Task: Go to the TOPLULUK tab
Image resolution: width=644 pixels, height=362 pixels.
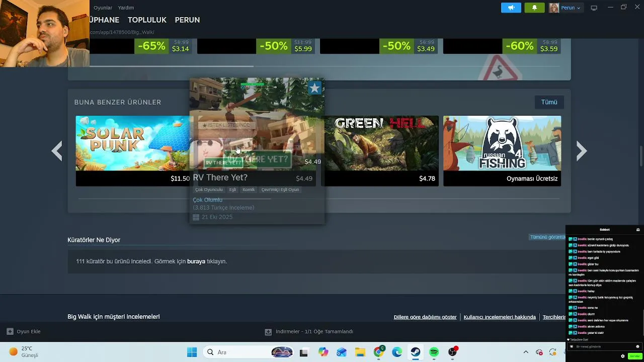Action: click(x=147, y=20)
